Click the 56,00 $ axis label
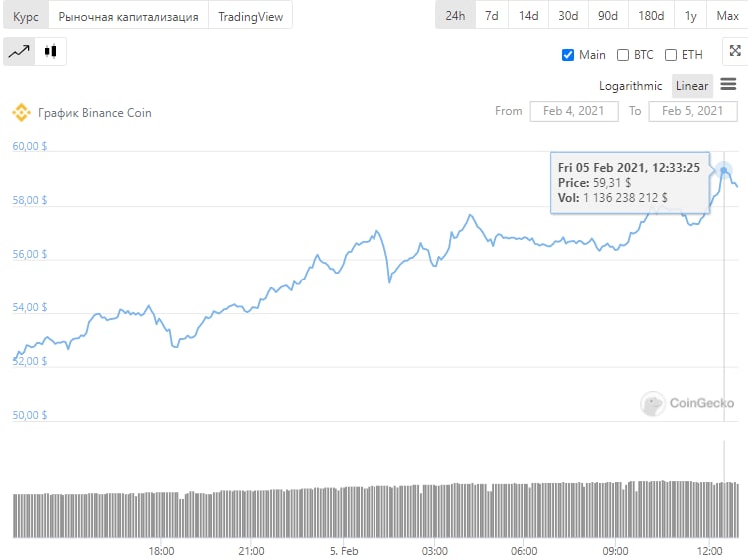 coord(30,254)
